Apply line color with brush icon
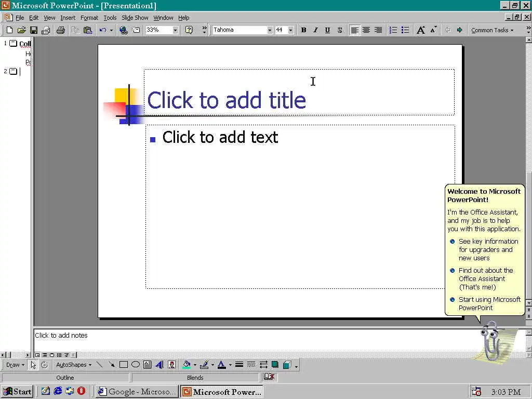The image size is (532, 399). pos(204,365)
